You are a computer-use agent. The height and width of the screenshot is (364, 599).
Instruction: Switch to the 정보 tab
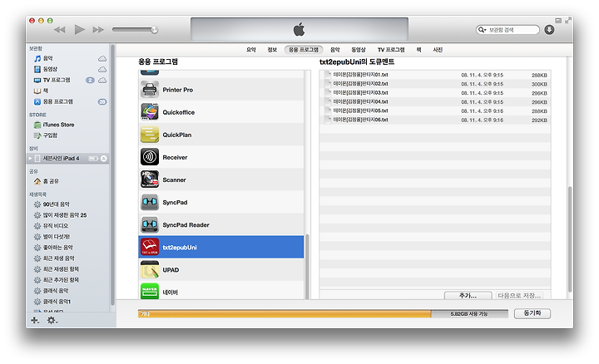tap(272, 50)
